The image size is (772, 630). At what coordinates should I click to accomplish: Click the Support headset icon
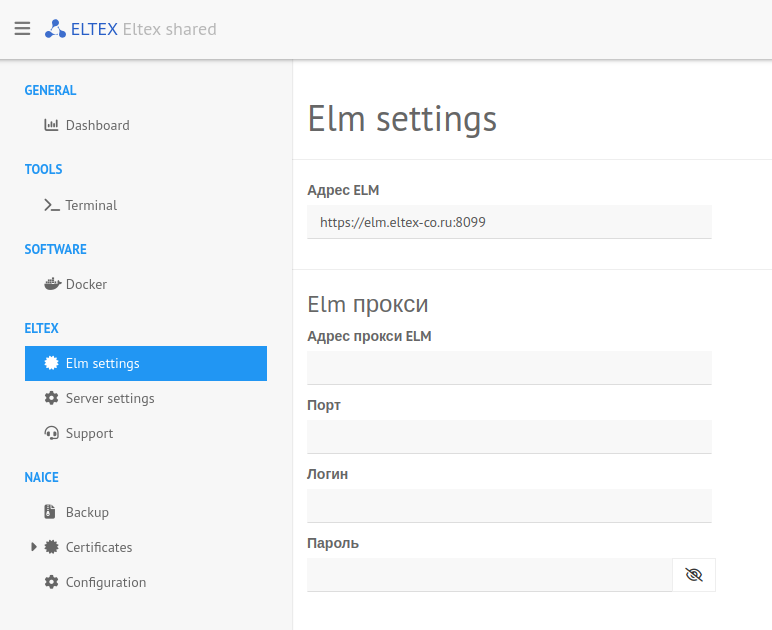pyautogui.click(x=51, y=433)
